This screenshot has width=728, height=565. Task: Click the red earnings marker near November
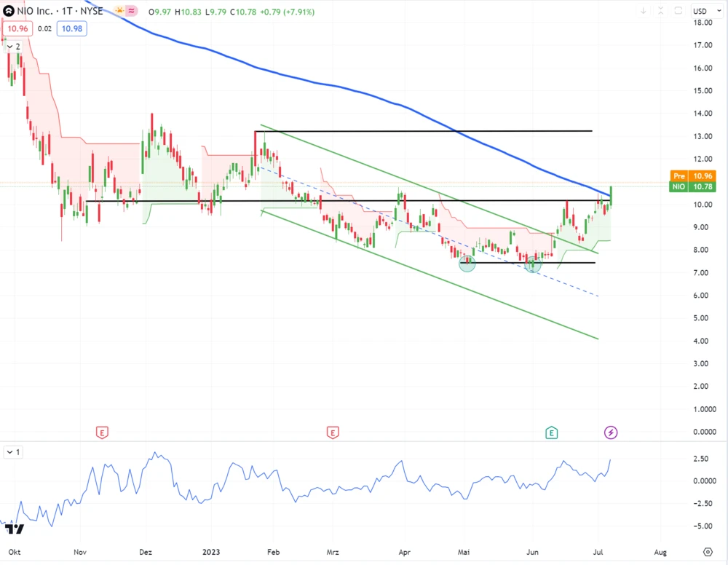coord(103,433)
